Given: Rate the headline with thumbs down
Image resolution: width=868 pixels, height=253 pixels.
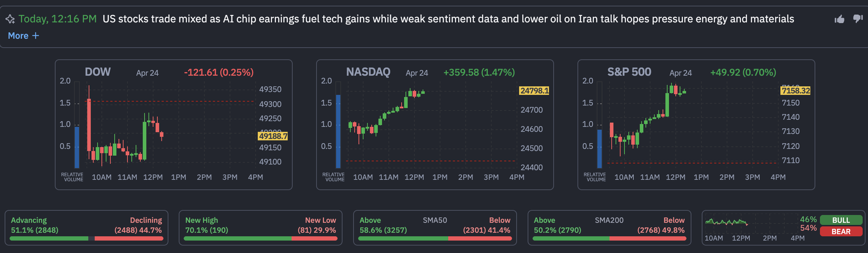Looking at the screenshot, I should click(858, 19).
